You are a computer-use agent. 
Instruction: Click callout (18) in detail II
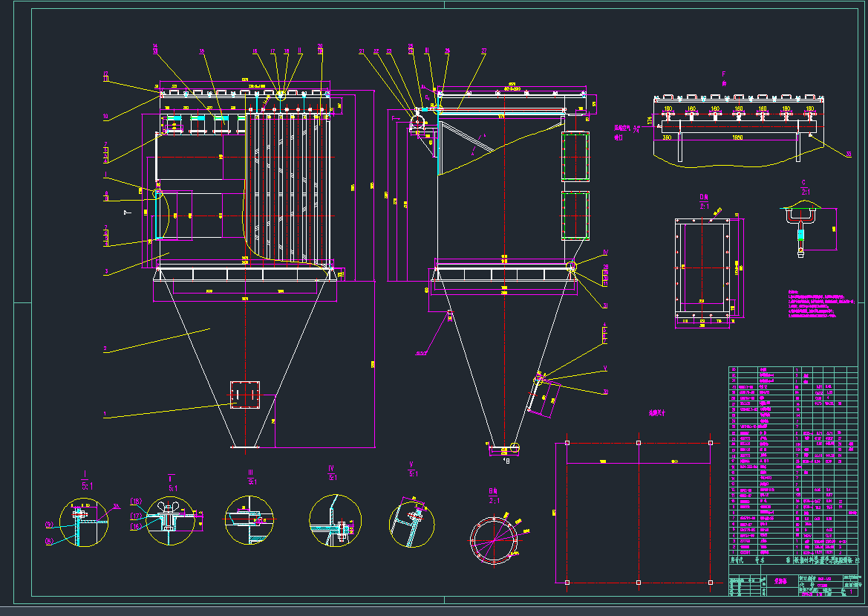136,501
